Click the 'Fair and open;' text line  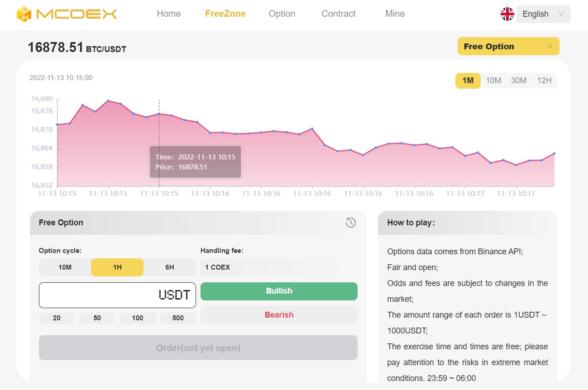[x=413, y=267]
